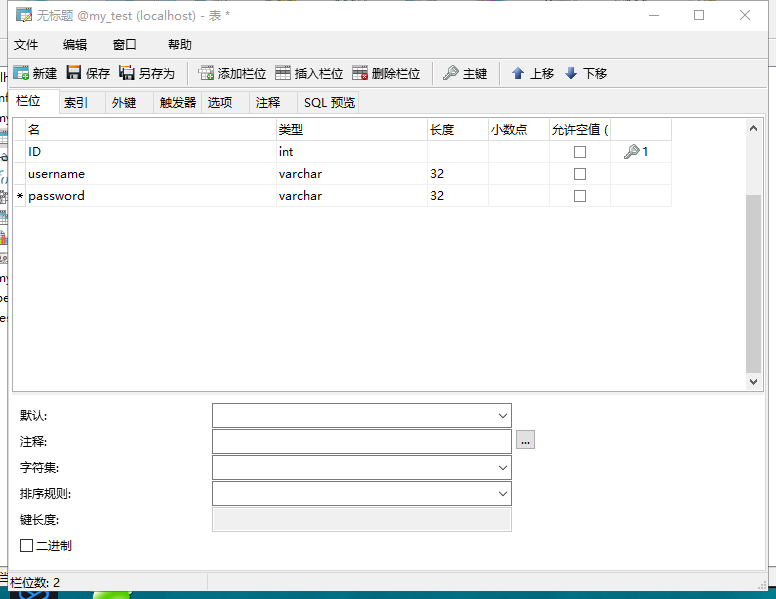The width and height of the screenshot is (776, 599).
Task: Click the Save As (另存为) icon
Action: coord(127,73)
